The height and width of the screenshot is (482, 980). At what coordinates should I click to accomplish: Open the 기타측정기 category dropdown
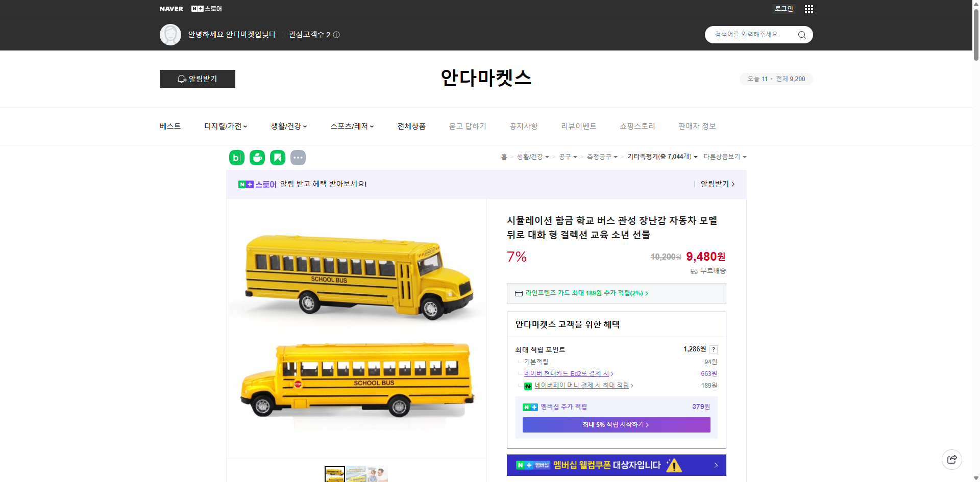pos(662,157)
